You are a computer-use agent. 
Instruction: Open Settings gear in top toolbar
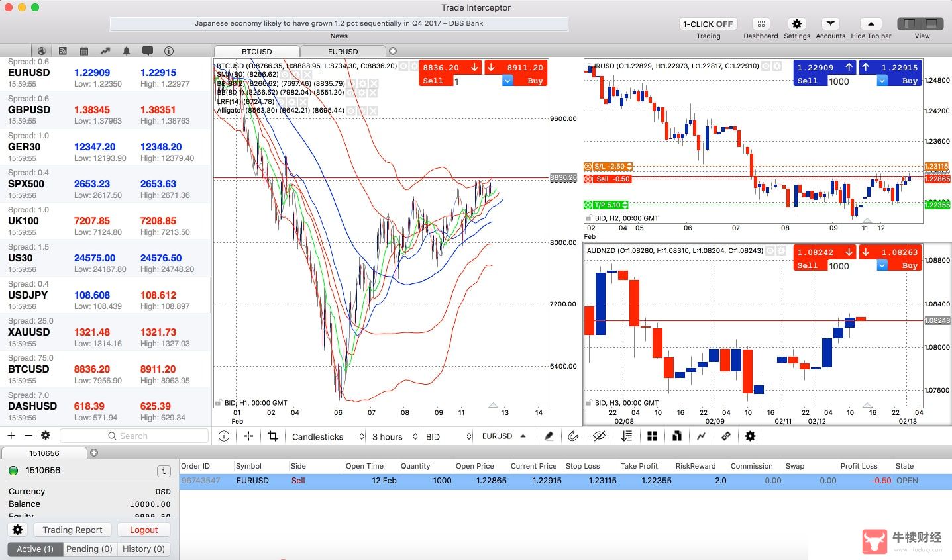797,24
